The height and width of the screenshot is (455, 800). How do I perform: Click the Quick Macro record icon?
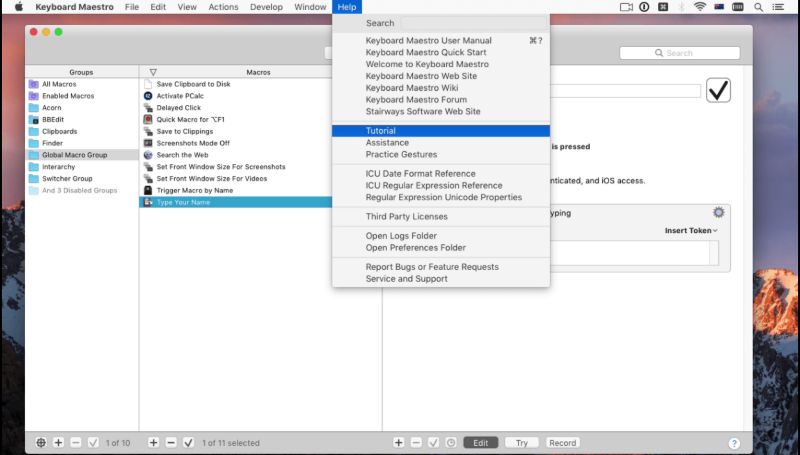click(148, 120)
